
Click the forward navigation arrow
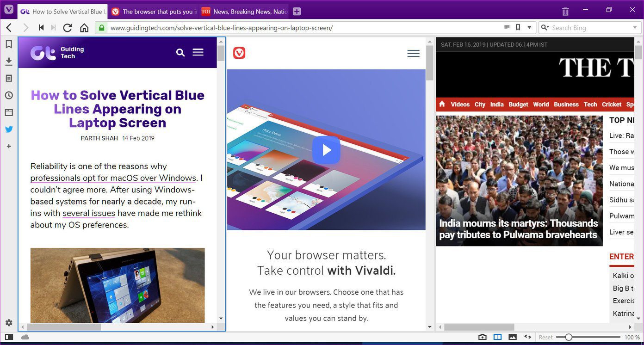[25, 28]
